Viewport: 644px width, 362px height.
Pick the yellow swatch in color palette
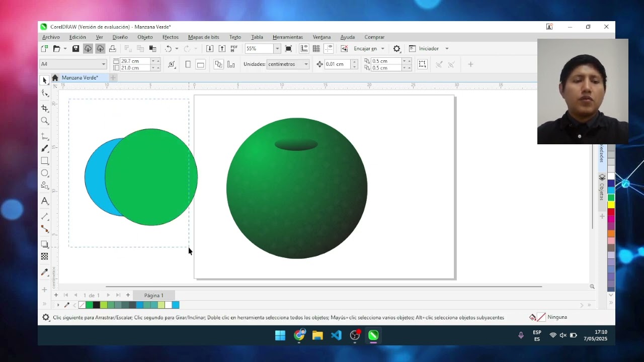pos(611,205)
